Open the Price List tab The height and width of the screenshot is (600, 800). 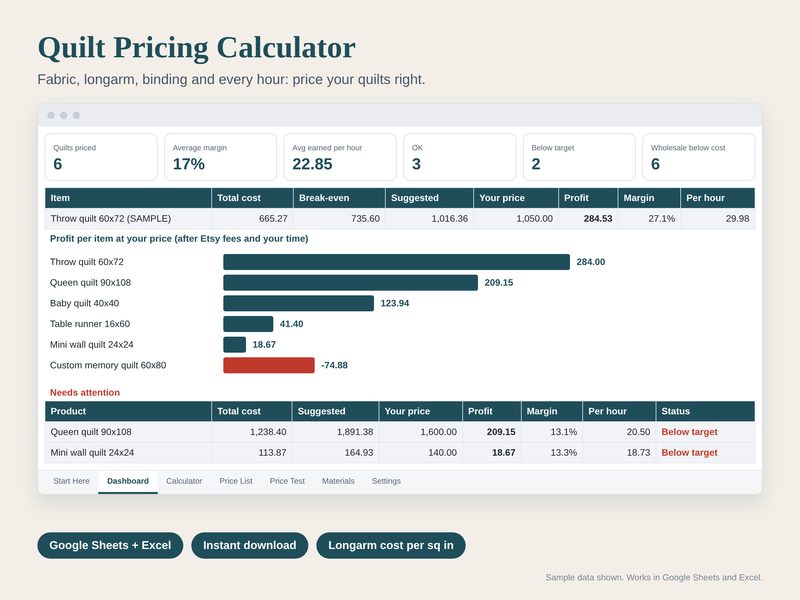[x=236, y=481]
